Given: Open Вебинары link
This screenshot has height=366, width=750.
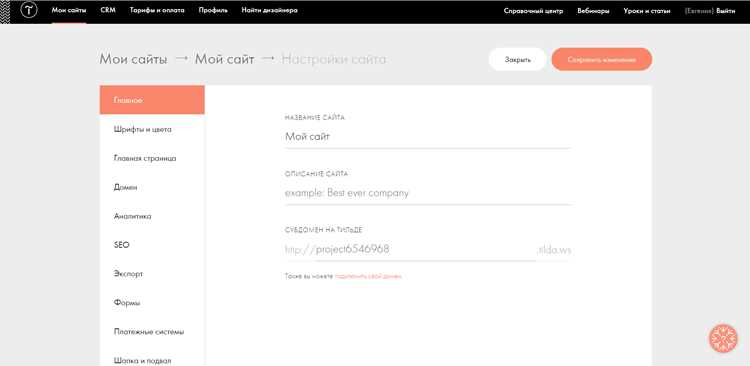Looking at the screenshot, I should [x=593, y=11].
